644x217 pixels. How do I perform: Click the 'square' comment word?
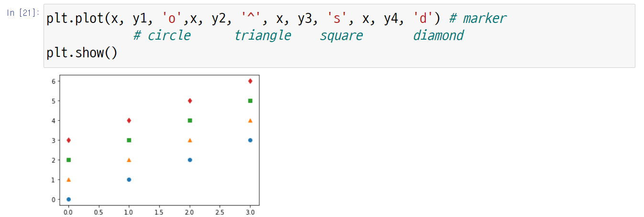click(x=341, y=36)
